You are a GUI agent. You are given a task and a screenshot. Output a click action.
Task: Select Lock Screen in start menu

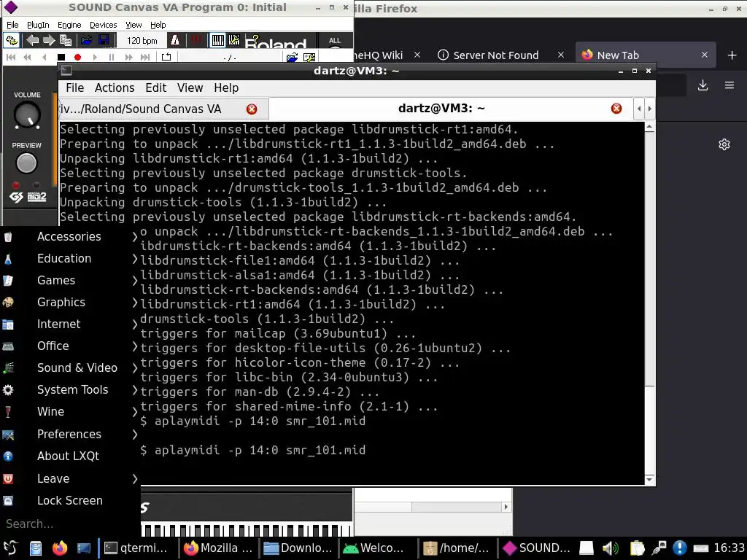click(x=70, y=500)
